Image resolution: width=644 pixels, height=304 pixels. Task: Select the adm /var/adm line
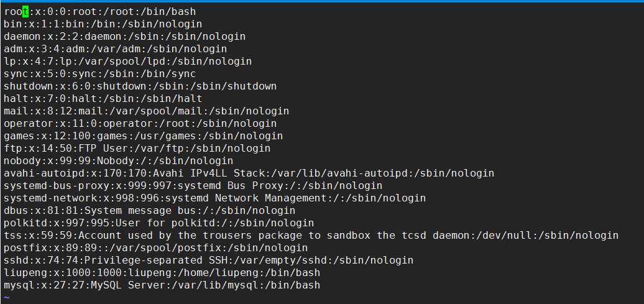[x=116, y=49]
